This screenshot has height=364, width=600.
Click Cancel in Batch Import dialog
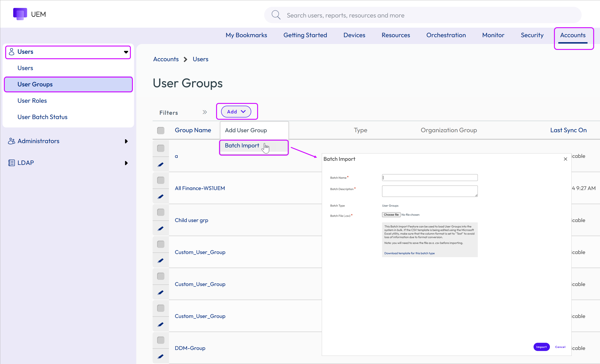click(x=560, y=347)
